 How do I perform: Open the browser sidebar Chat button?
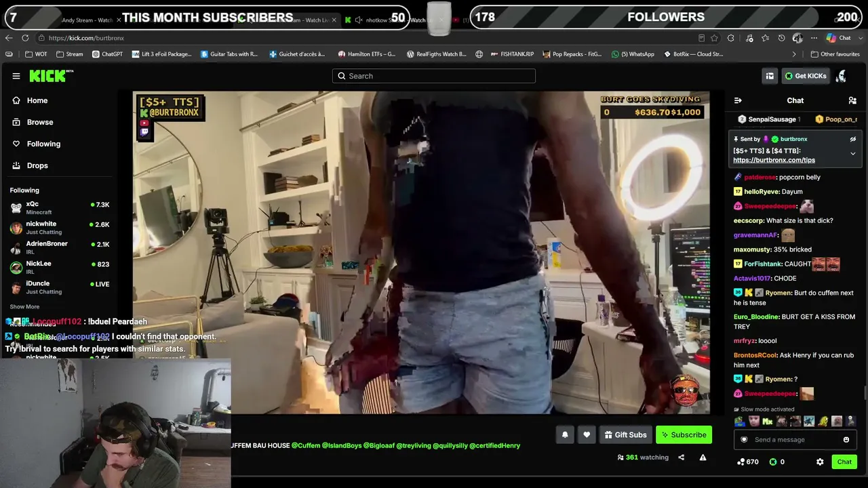tap(839, 38)
